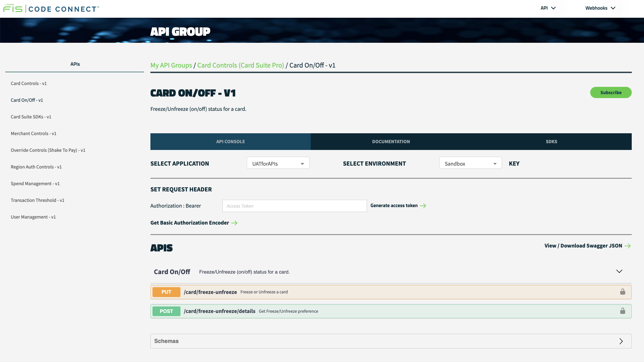This screenshot has height=362, width=644.
Task: Switch to the SDKs tab
Action: [x=551, y=141]
